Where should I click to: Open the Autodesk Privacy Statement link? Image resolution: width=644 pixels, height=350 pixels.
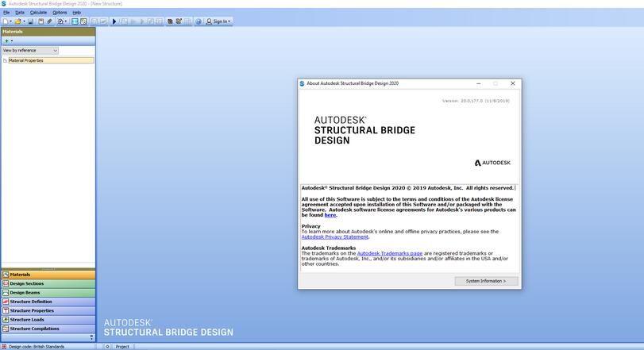tap(335, 237)
